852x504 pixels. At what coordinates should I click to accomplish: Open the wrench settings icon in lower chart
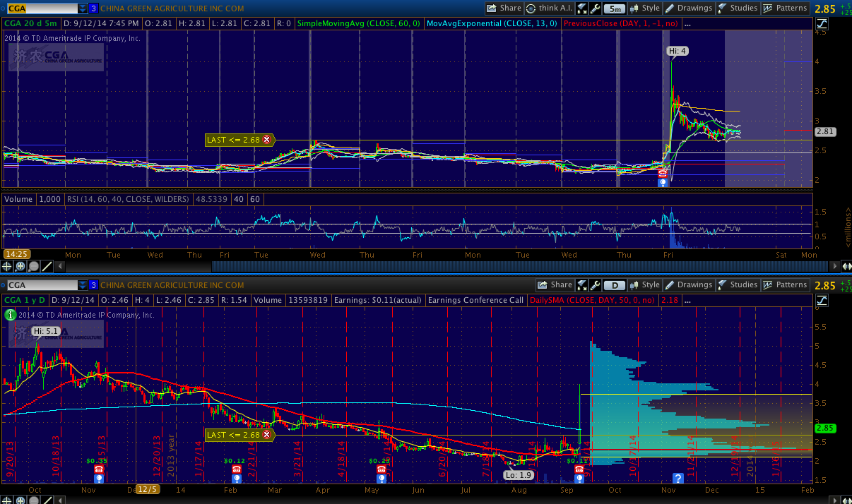pos(595,285)
